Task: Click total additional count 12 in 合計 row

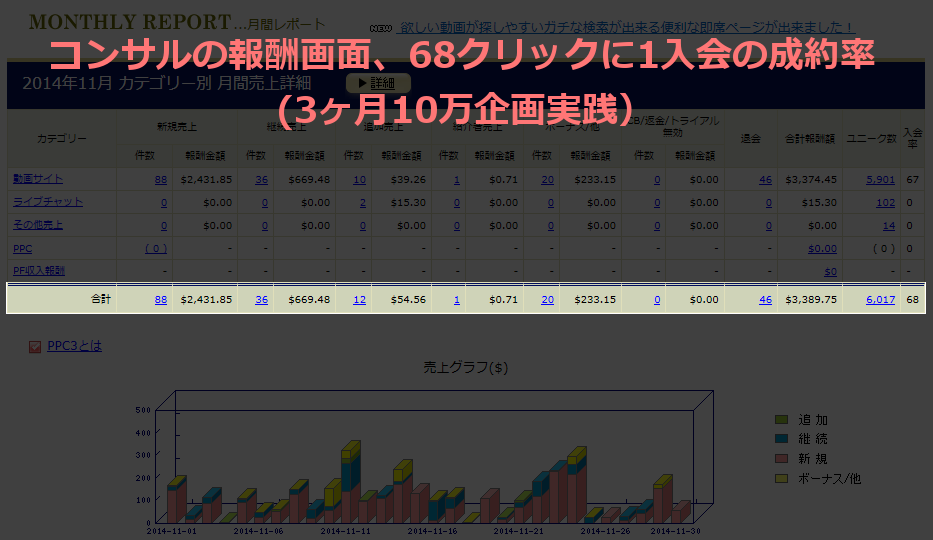Action: click(359, 300)
